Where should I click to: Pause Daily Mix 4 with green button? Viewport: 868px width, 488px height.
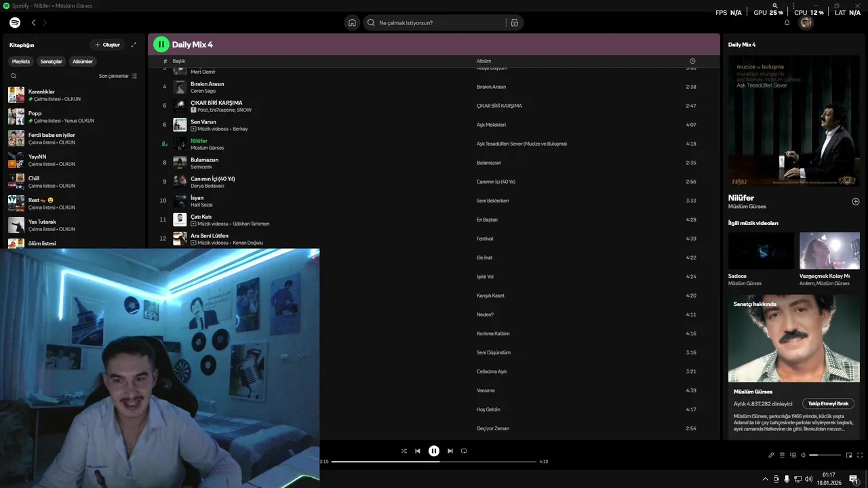tap(161, 45)
